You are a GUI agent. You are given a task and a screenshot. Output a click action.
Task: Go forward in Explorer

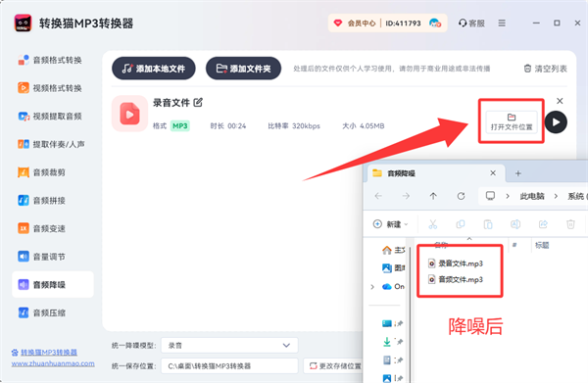click(x=406, y=196)
